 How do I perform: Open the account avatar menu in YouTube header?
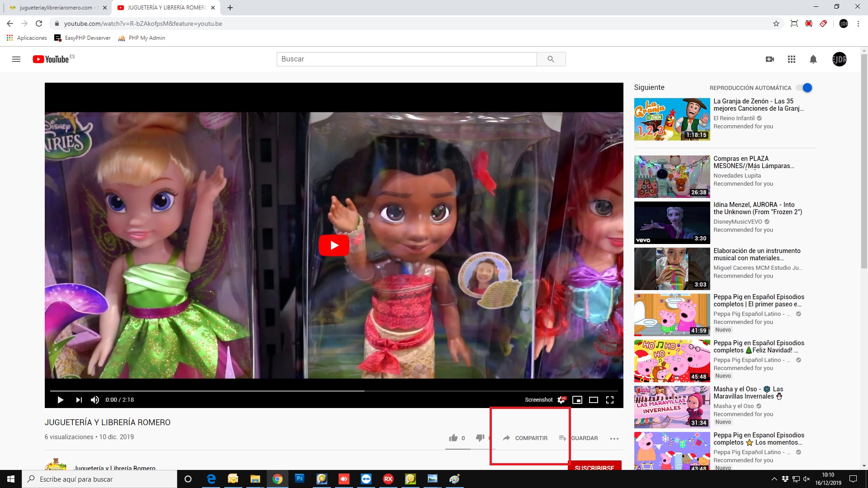[x=840, y=59]
